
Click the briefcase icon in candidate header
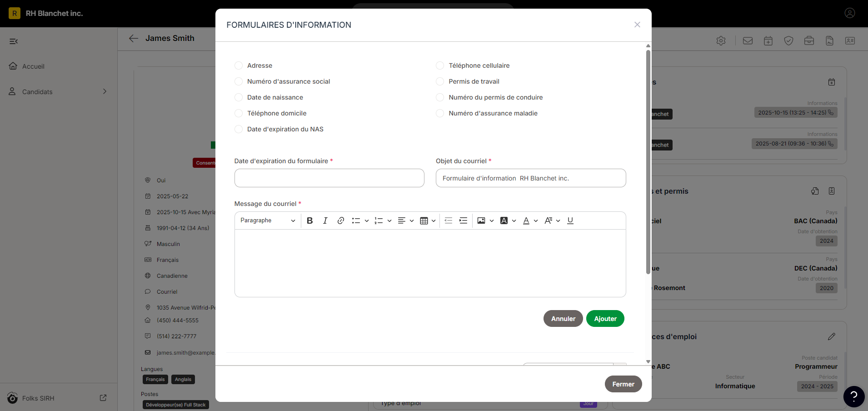point(809,41)
